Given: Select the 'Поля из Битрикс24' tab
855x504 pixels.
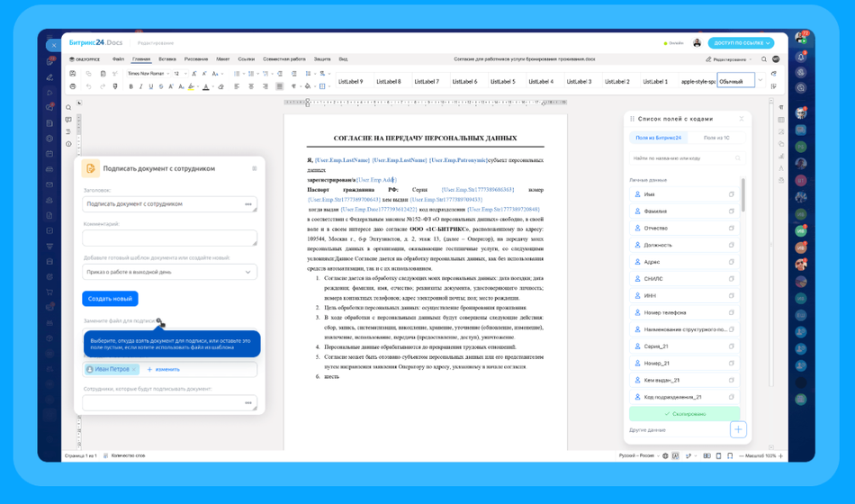Looking at the screenshot, I should tap(658, 138).
